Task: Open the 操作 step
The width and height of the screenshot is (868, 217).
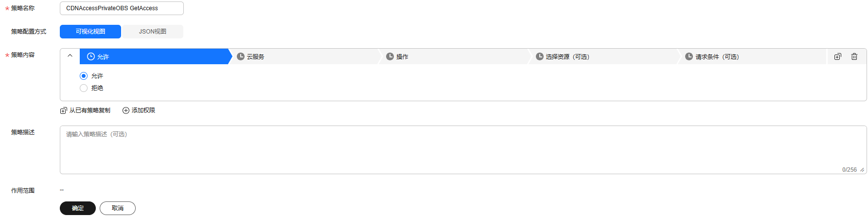Action: 455,56
